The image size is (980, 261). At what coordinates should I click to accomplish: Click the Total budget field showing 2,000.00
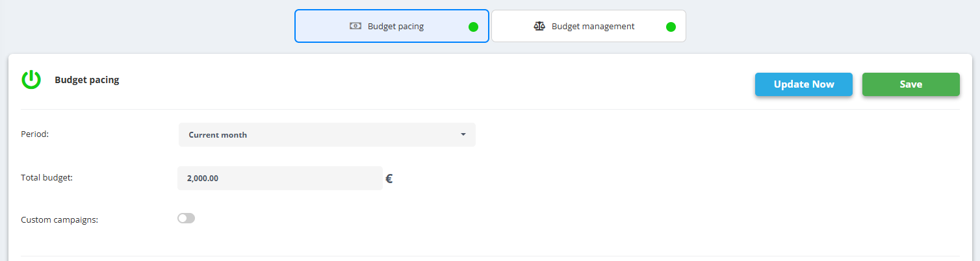(280, 178)
